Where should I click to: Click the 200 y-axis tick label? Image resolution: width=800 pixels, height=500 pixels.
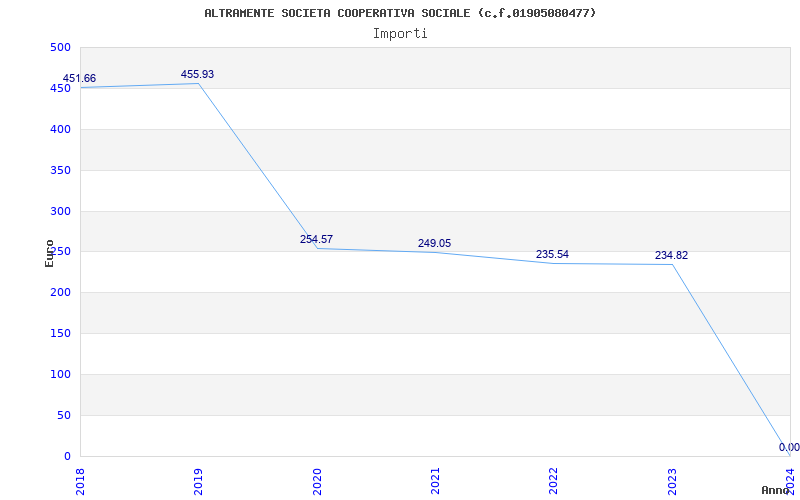(x=60, y=293)
